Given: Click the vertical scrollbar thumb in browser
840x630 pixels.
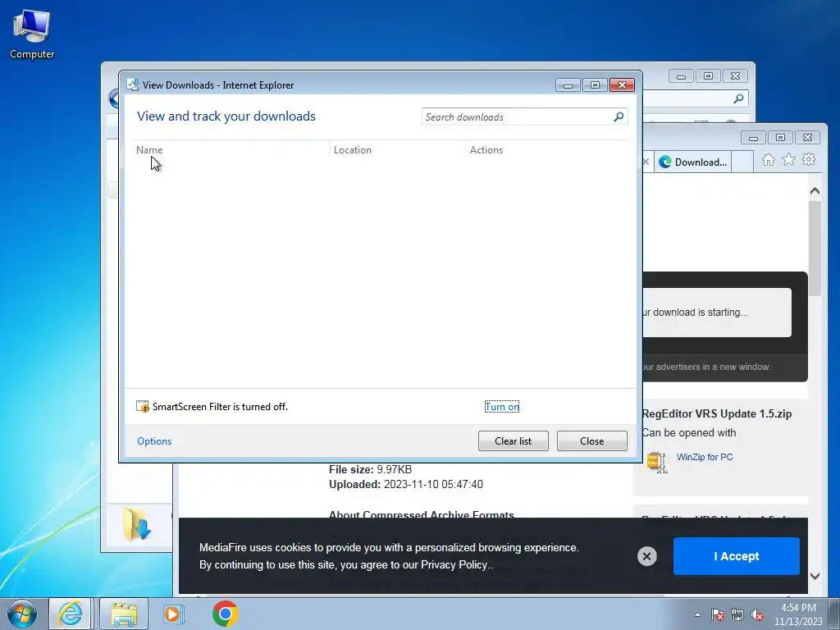Looking at the screenshot, I should coord(815,248).
